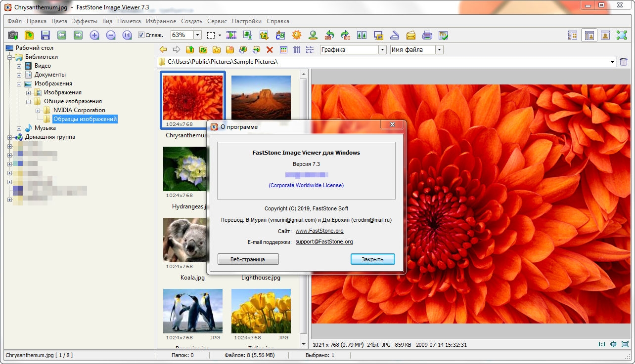Collapse the Библиотеки tree node

(9, 57)
